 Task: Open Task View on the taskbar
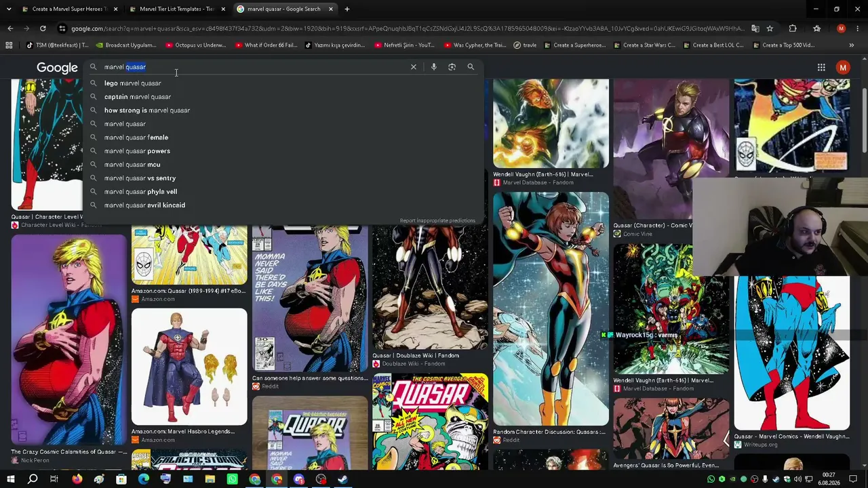pyautogui.click(x=54, y=479)
